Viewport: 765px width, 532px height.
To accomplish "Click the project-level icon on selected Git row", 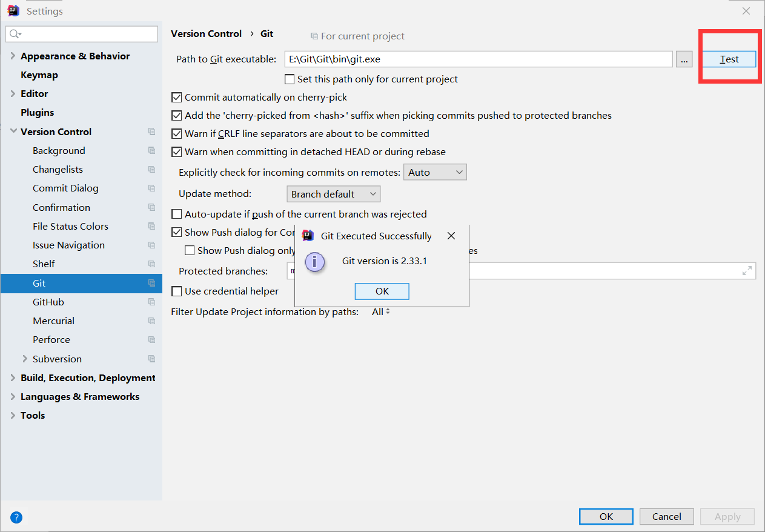I will coord(151,283).
